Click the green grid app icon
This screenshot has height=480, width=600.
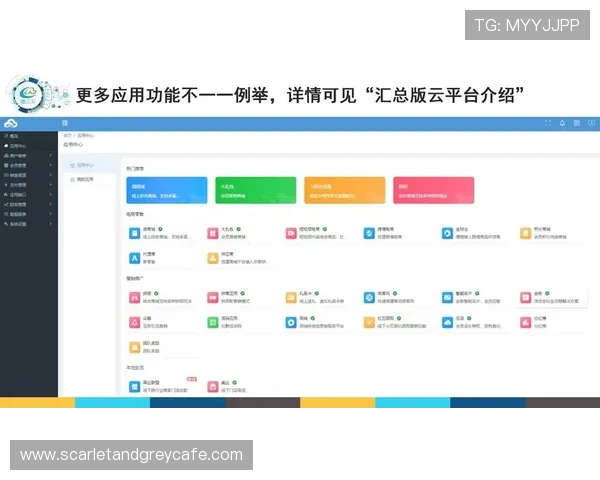[213, 323]
